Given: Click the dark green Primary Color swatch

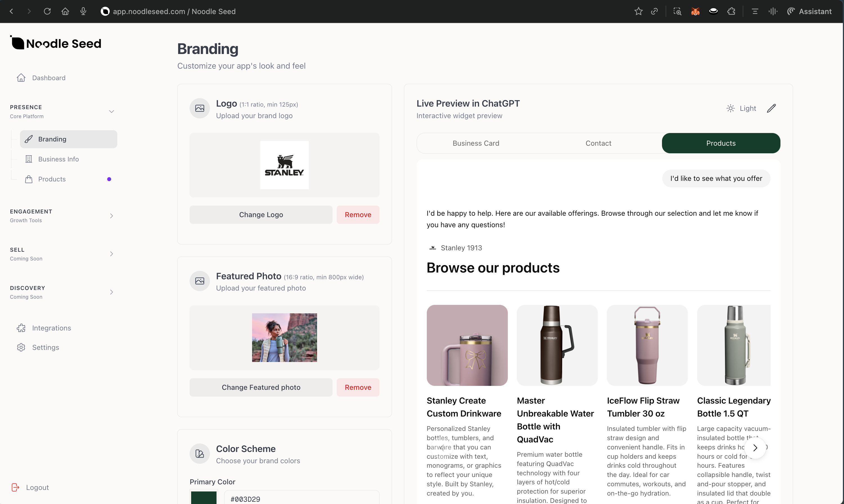Looking at the screenshot, I should (203, 498).
